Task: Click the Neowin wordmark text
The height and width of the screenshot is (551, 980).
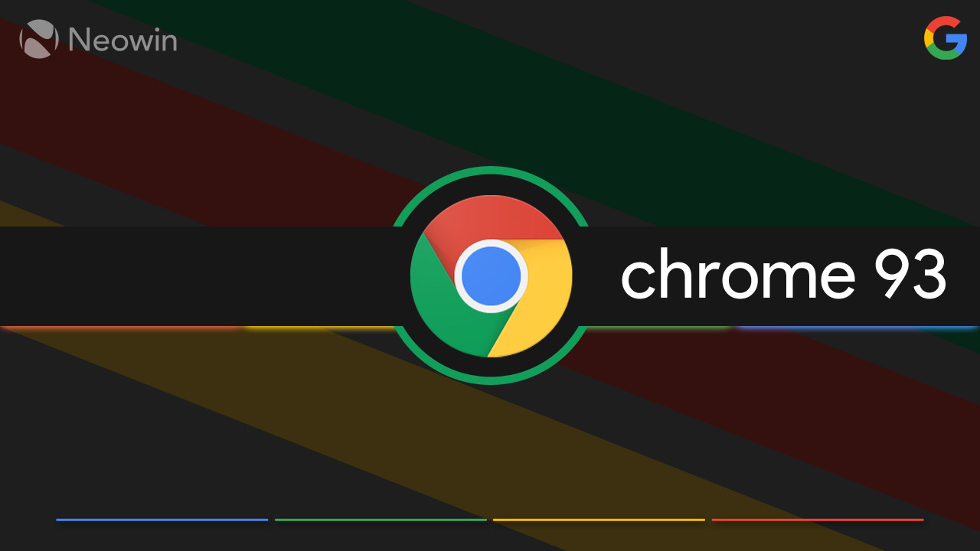Action: coord(122,40)
